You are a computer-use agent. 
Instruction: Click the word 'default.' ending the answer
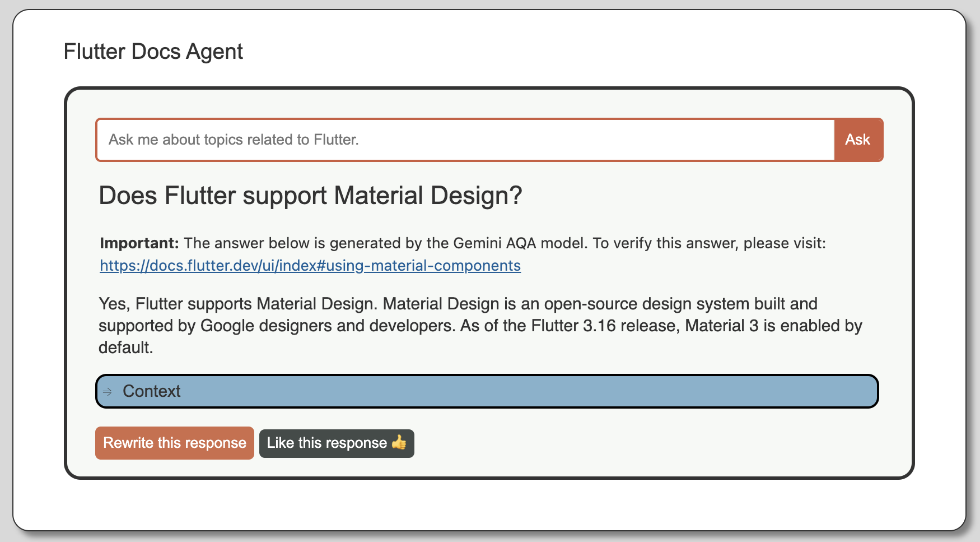[x=125, y=348]
